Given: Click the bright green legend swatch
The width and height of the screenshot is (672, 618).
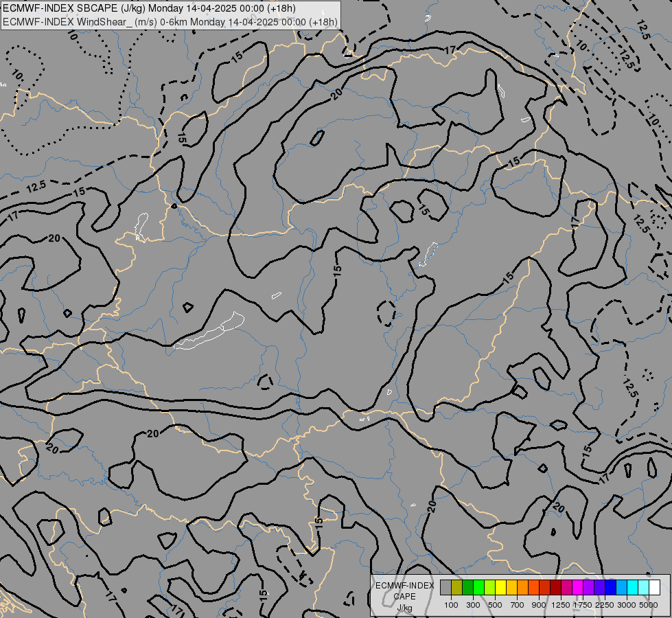Looking at the screenshot, I should [478, 587].
